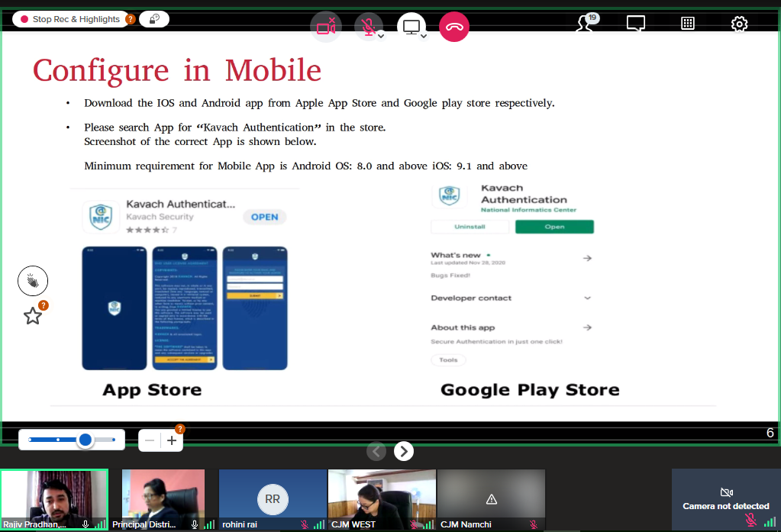Screen dimensions: 781x532
Task: Expand Developer contact chevron
Action: 587,298
